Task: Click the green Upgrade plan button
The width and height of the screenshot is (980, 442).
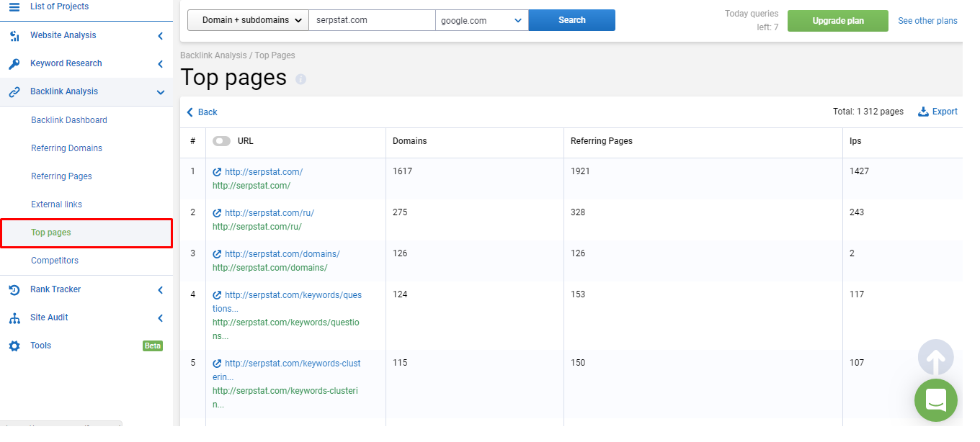Action: tap(838, 21)
